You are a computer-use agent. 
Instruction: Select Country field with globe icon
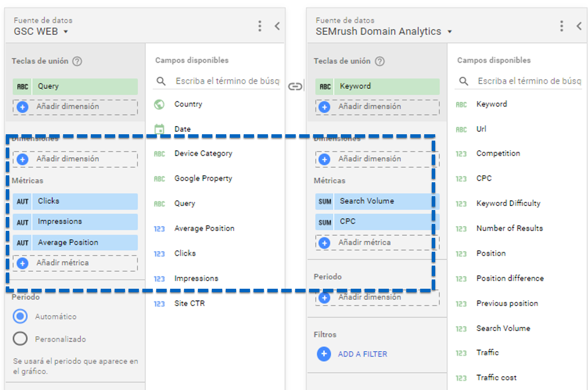click(x=188, y=105)
